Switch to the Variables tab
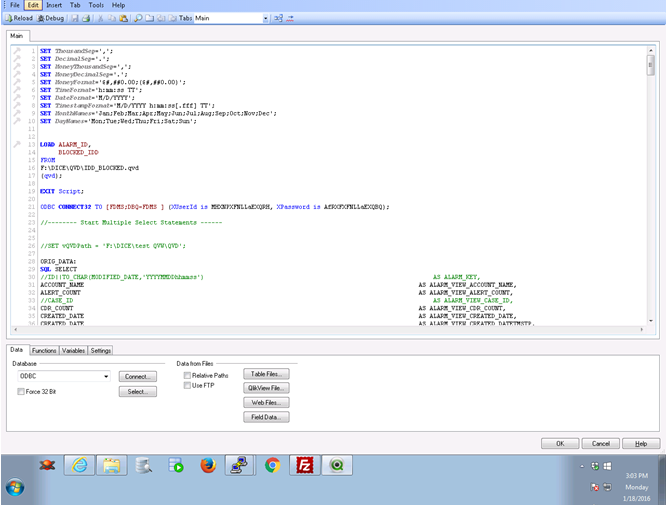668x507 pixels. [x=73, y=351]
